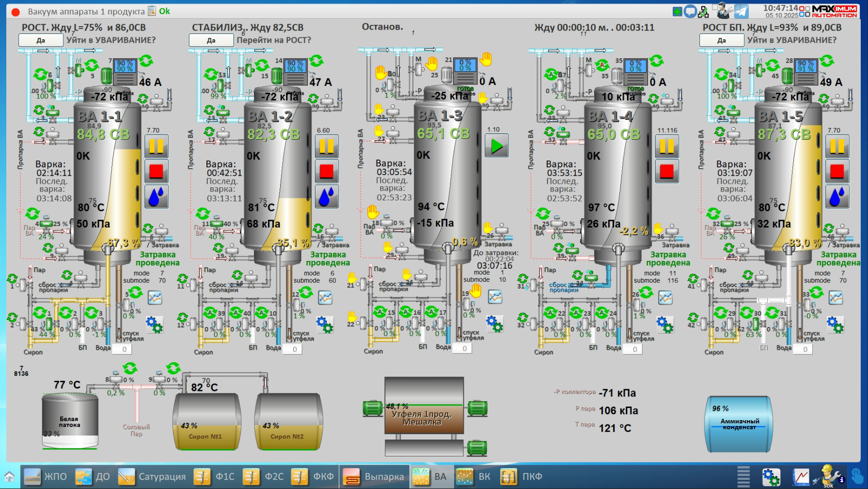Click the home icon in bottom bar

click(x=9, y=476)
